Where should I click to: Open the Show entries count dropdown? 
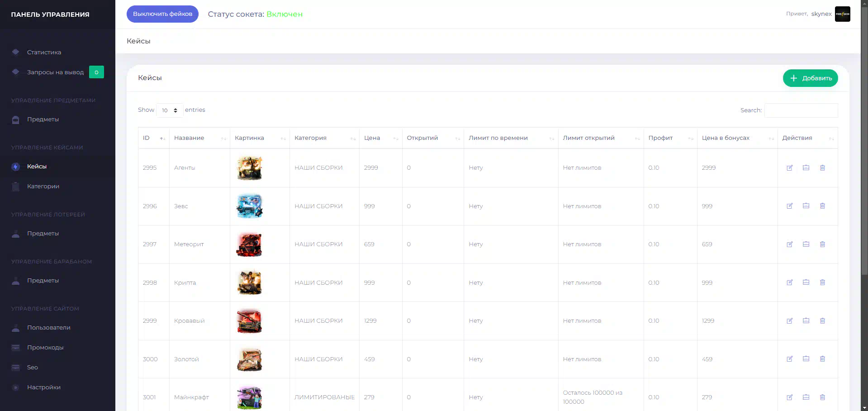170,110
